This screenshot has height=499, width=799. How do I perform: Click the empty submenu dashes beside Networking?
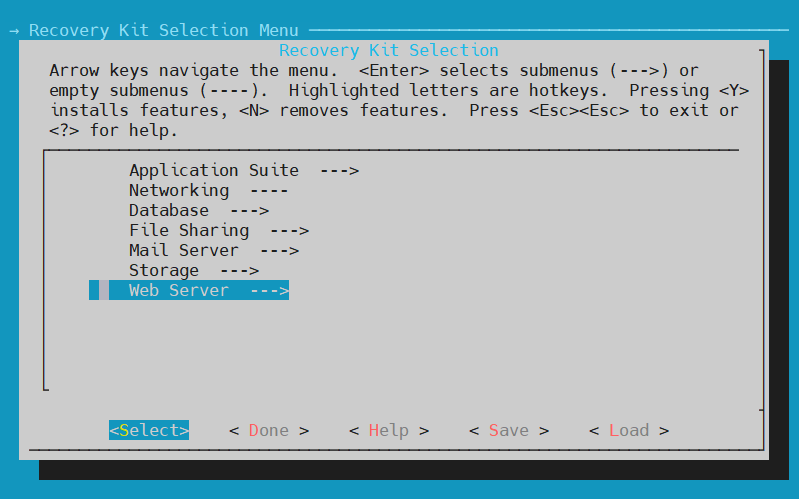pos(269,190)
